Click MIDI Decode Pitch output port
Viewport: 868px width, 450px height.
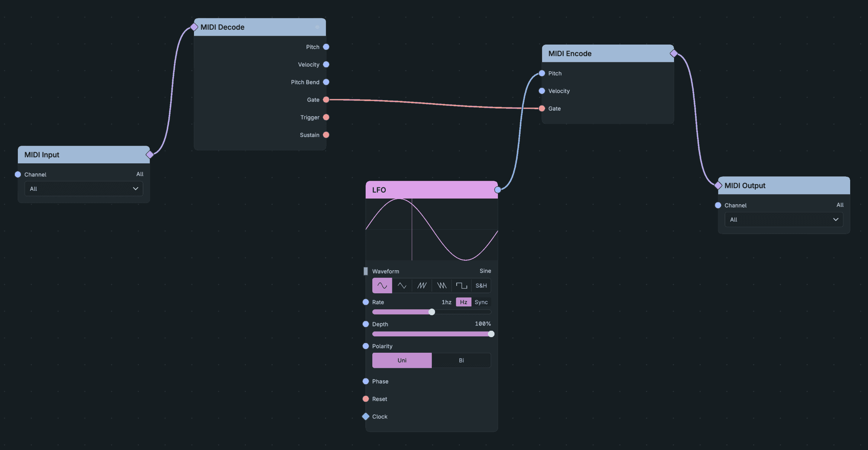click(x=326, y=47)
